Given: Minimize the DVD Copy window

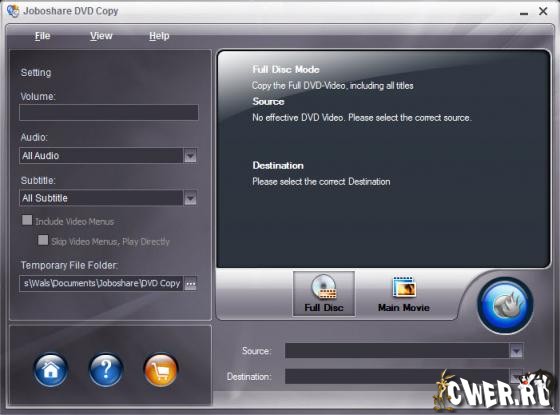Looking at the screenshot, I should 524,11.
